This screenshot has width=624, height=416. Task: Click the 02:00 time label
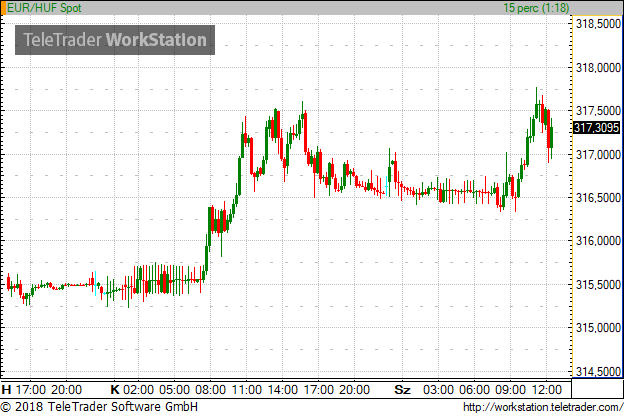pyautogui.click(x=138, y=389)
